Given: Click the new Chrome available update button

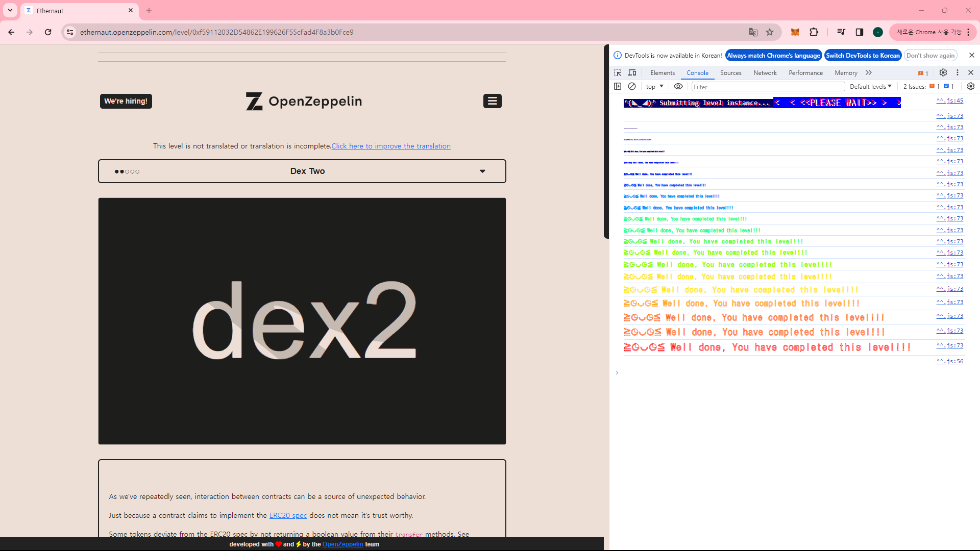Looking at the screenshot, I should click(929, 32).
